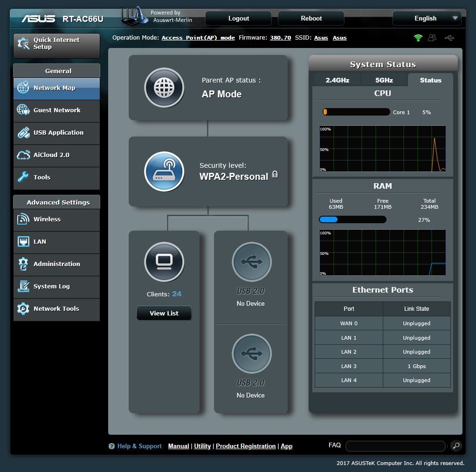This screenshot has height=472, width=476.
Task: Open the Guest Network menu item
Action: click(x=56, y=110)
